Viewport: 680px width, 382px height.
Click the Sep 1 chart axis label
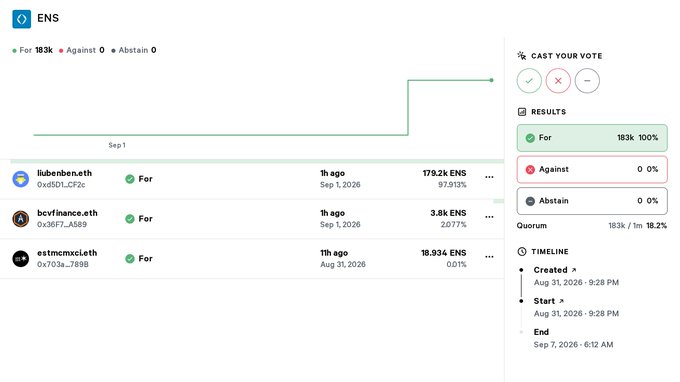coord(117,145)
